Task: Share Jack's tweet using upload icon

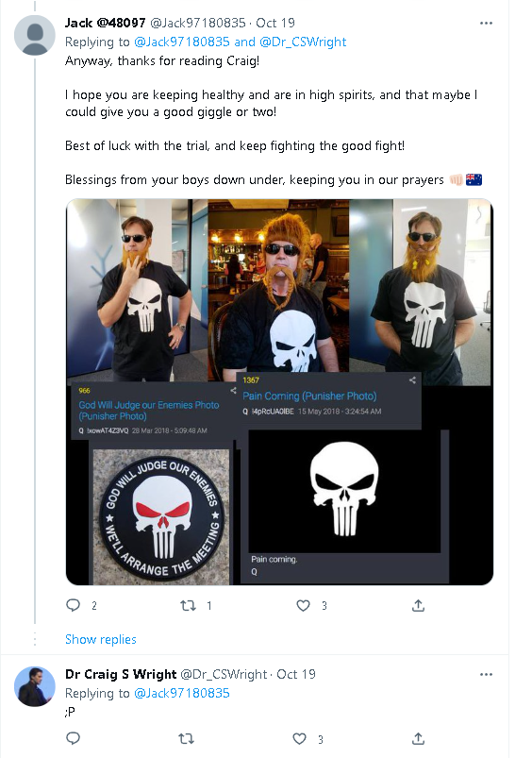Action: 419,605
